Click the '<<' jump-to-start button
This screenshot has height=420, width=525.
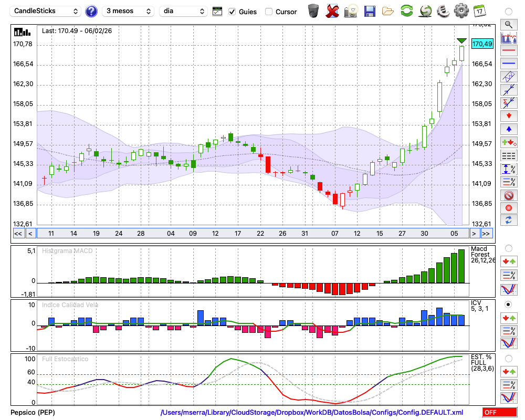point(18,234)
